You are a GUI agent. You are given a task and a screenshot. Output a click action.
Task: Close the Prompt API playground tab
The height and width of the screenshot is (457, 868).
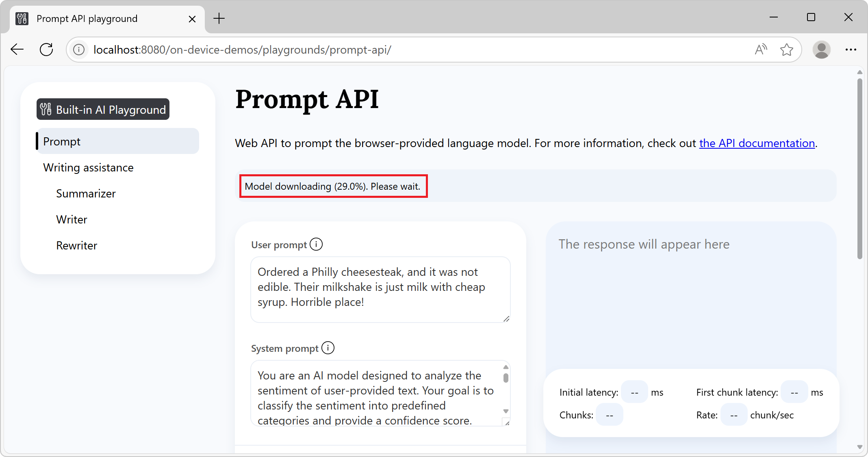pyautogui.click(x=192, y=19)
